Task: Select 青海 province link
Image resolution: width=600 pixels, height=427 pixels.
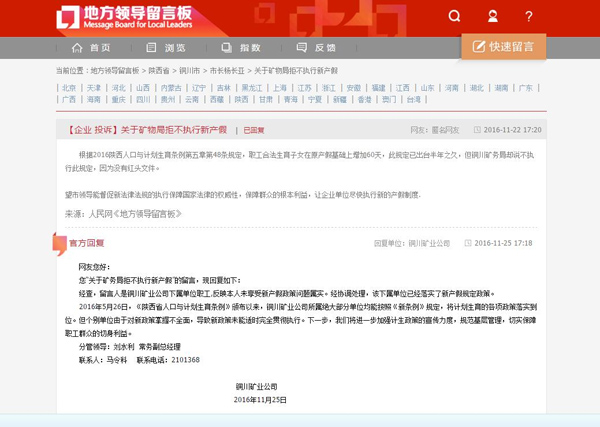Action: click(290, 99)
